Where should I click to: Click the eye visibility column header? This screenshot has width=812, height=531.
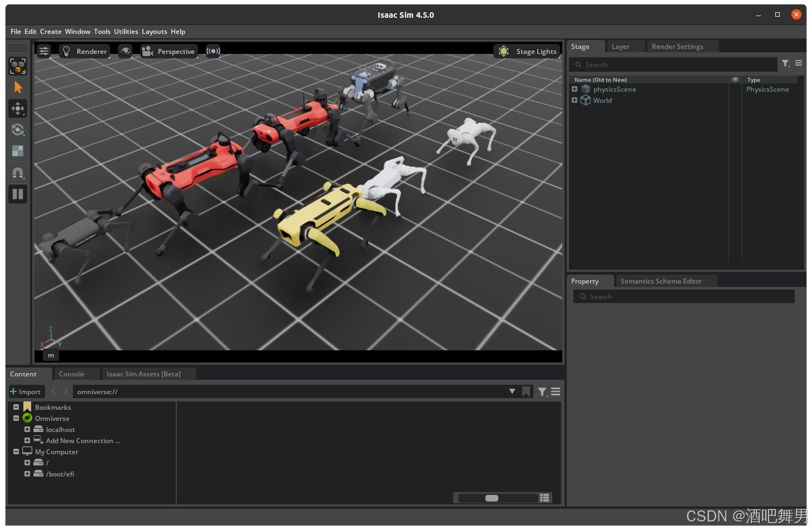coord(735,80)
